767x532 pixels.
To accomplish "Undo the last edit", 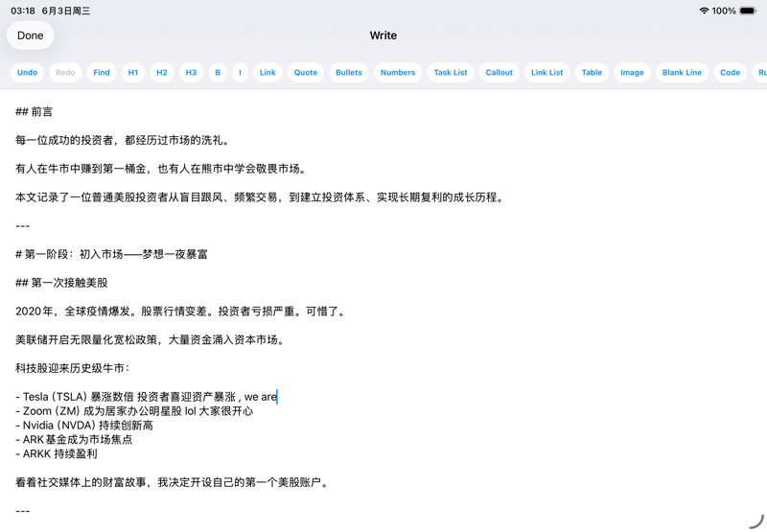I will pyautogui.click(x=28, y=72).
